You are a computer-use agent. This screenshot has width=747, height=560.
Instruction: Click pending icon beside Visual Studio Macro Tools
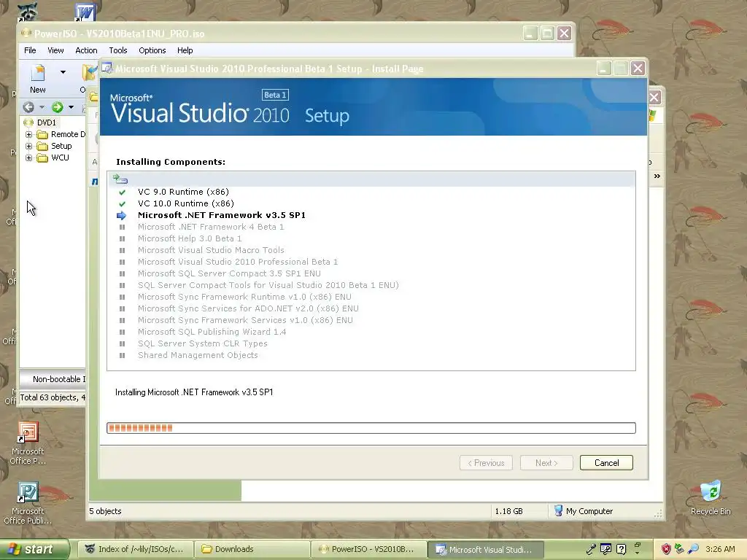pyautogui.click(x=122, y=251)
